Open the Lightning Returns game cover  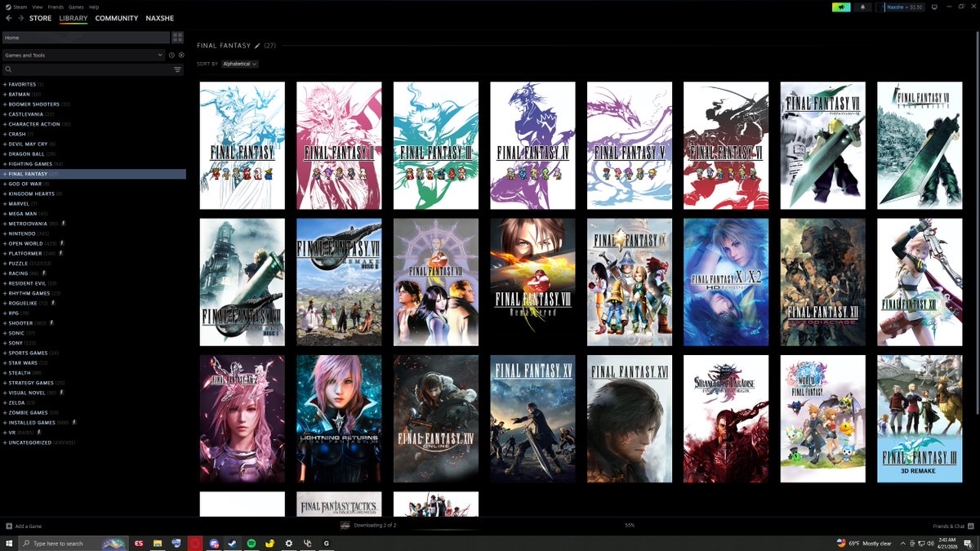(339, 419)
